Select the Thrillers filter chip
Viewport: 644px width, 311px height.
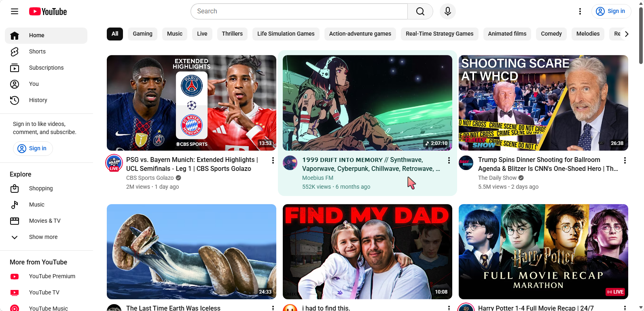tap(232, 34)
